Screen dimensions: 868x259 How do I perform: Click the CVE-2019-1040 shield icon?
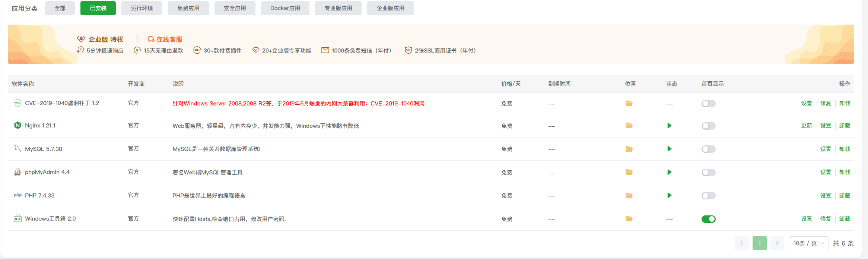coord(18,103)
